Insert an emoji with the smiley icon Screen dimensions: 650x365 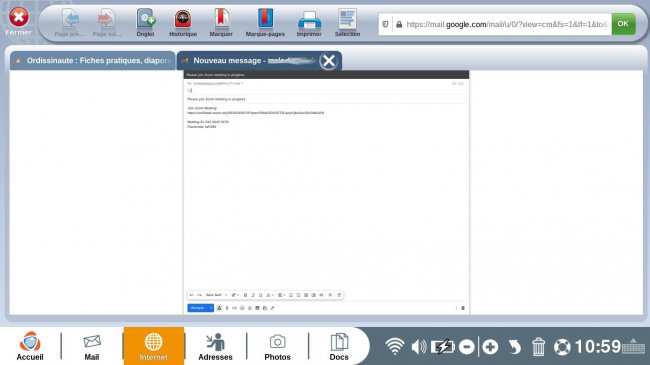[x=242, y=308]
